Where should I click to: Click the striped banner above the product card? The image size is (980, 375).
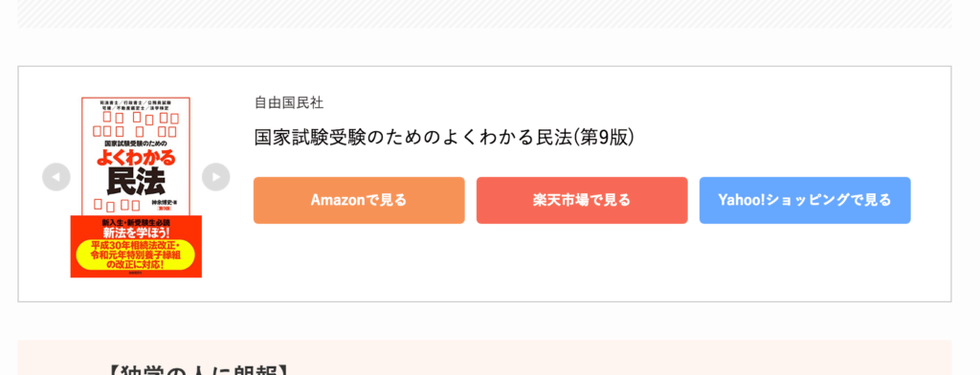pyautogui.click(x=484, y=13)
